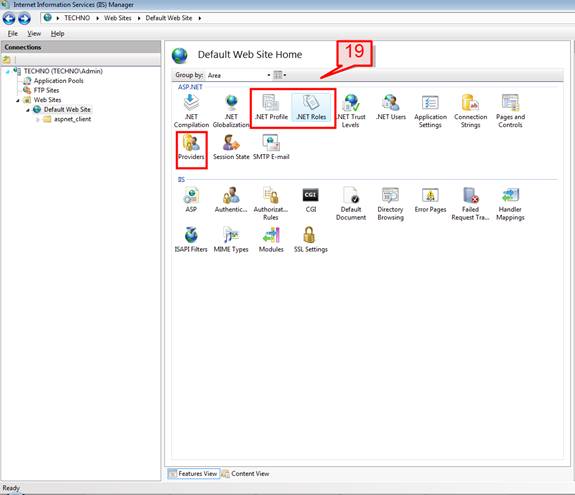Open the .NET Roles feature
The image size is (575, 495).
(311, 107)
